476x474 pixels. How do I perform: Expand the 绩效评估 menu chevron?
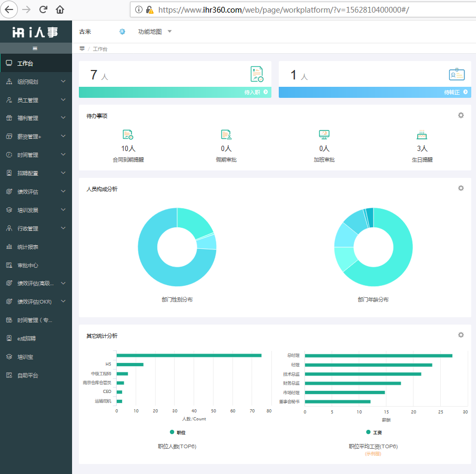[63, 191]
